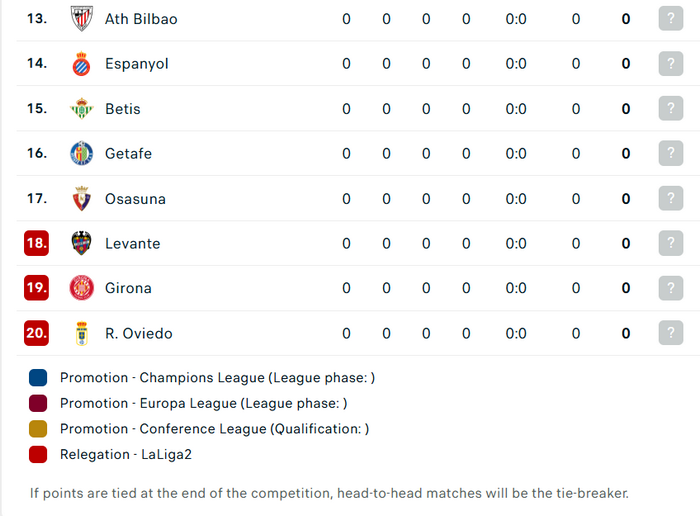Open the Espanyol team page
700x516 pixels.
pos(137,64)
